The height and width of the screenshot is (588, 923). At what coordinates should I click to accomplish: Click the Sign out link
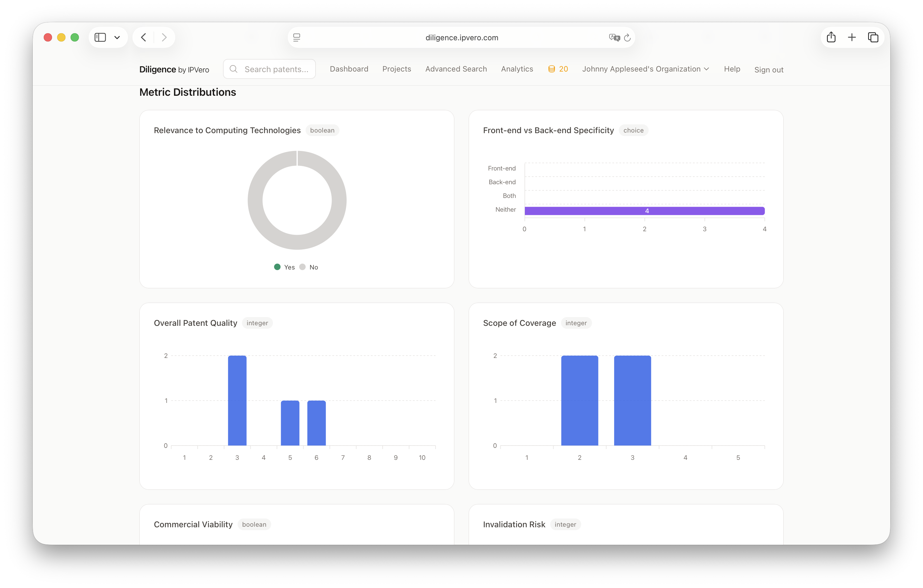pos(769,70)
